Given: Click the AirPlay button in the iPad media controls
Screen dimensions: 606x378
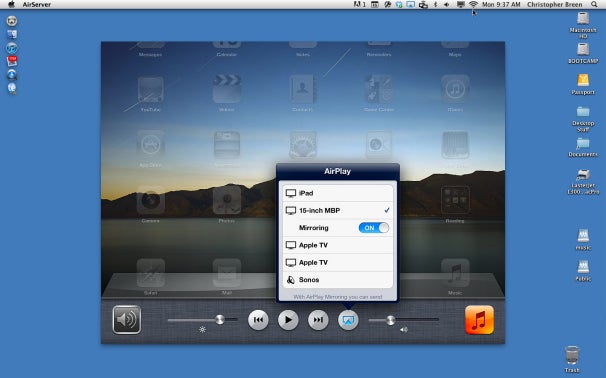Looking at the screenshot, I should pyautogui.click(x=348, y=320).
